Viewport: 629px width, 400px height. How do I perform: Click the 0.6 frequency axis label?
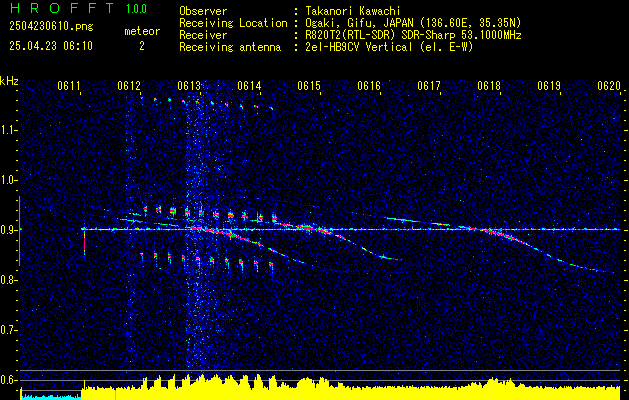pyautogui.click(x=9, y=380)
